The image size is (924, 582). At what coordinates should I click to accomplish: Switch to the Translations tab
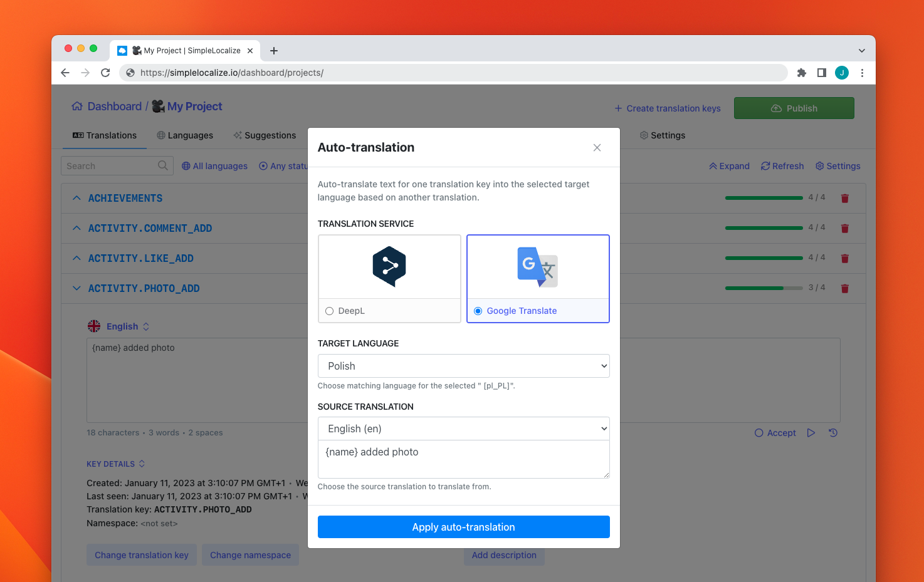(x=104, y=135)
